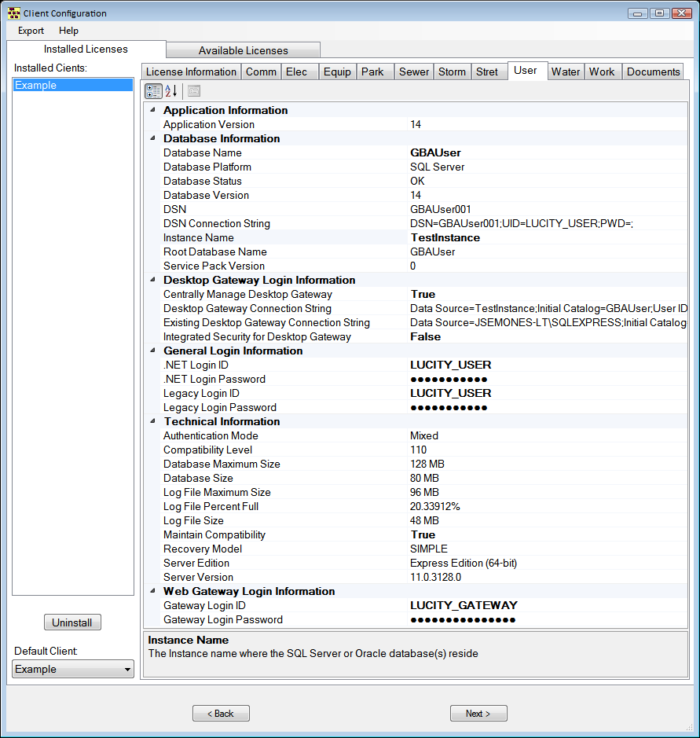Switch to the License Information tab
This screenshot has height=738, width=700.
pyautogui.click(x=191, y=71)
